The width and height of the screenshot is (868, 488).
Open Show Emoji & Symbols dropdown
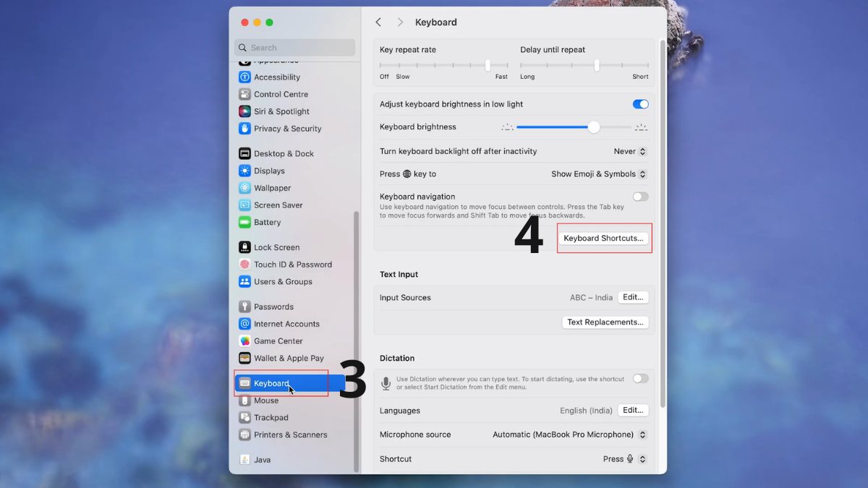[598, 174]
